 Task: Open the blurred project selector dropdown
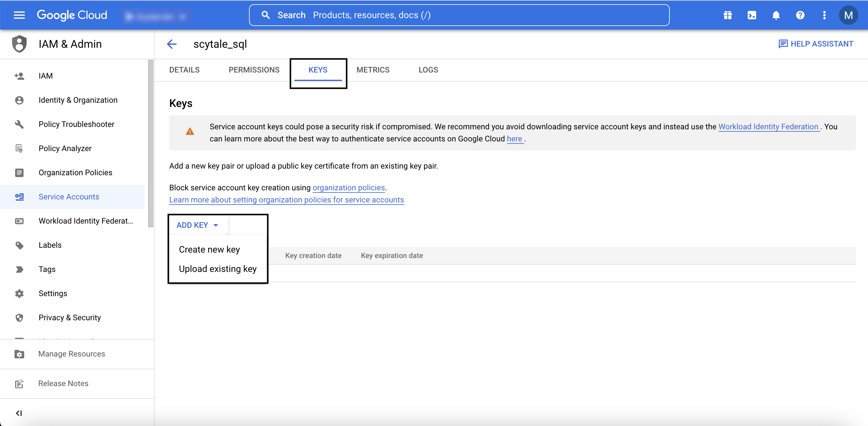(x=156, y=16)
